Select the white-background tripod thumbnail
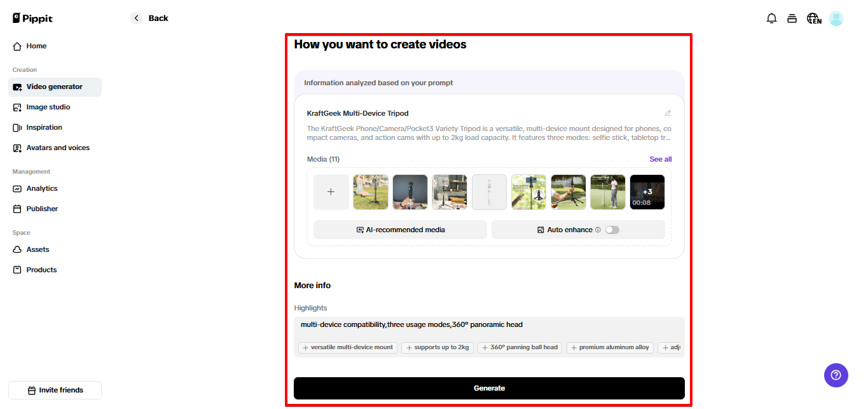Screen dimensions: 868x409 [489, 192]
